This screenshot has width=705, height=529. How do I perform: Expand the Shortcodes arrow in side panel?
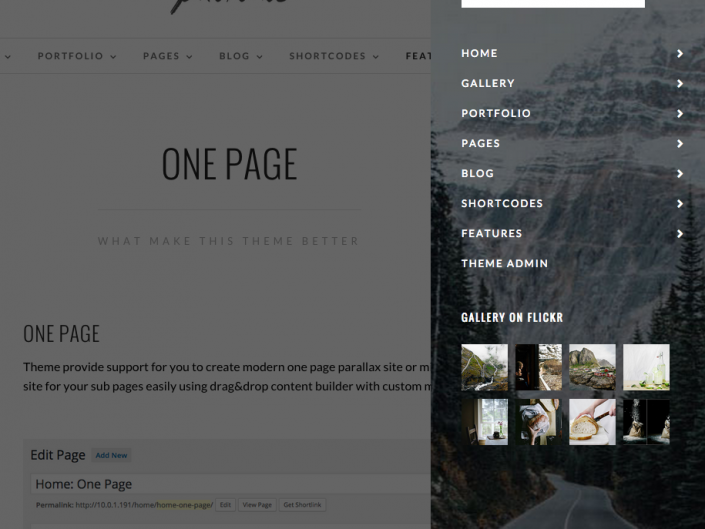[x=680, y=204]
